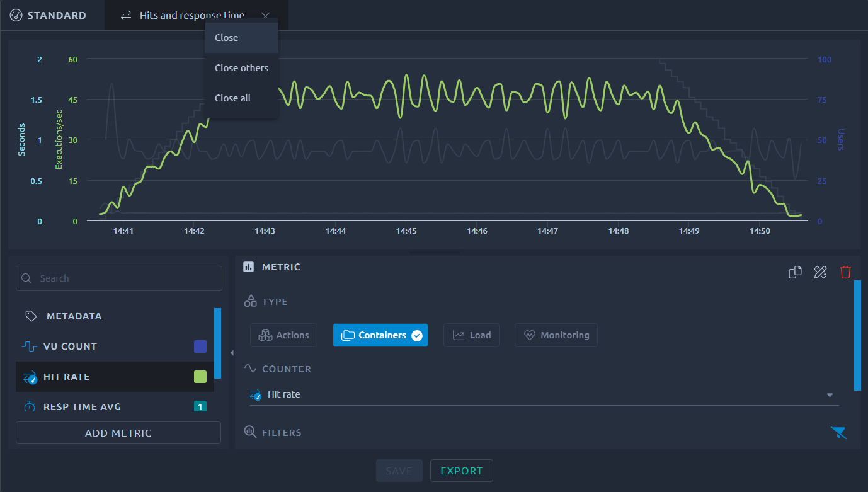Click the METRIC panel chart icon

249,267
